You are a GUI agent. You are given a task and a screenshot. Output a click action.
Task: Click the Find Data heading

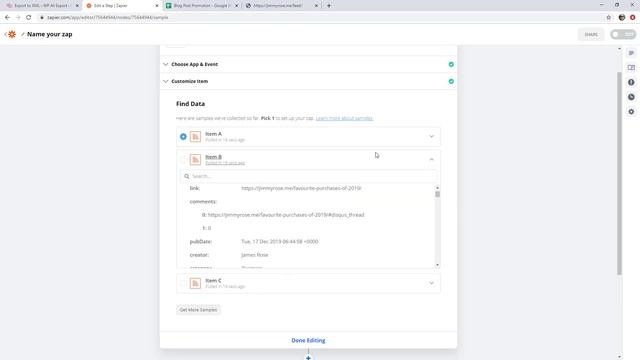(x=191, y=104)
